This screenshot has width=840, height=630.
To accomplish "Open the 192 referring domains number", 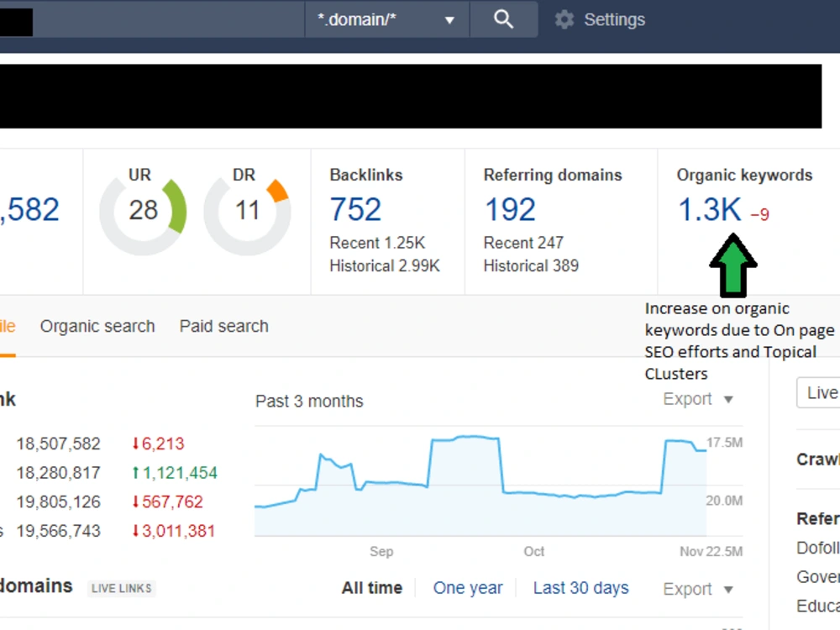I will [x=510, y=209].
